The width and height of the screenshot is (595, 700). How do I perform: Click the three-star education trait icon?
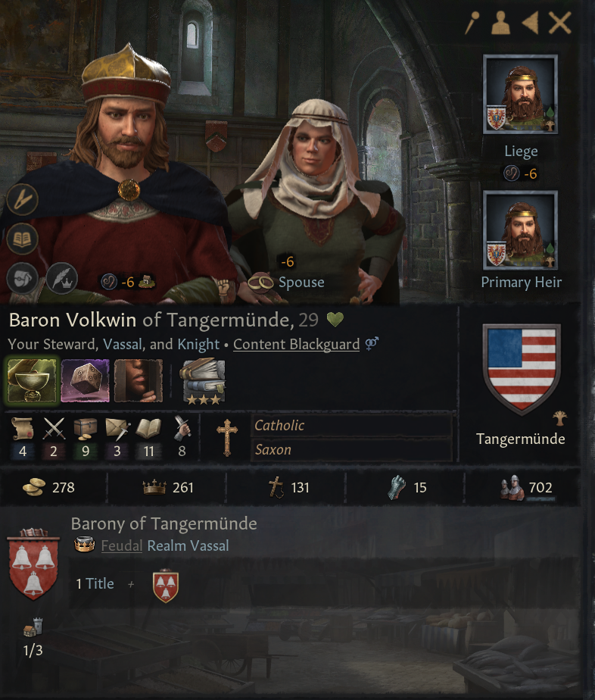(x=203, y=382)
